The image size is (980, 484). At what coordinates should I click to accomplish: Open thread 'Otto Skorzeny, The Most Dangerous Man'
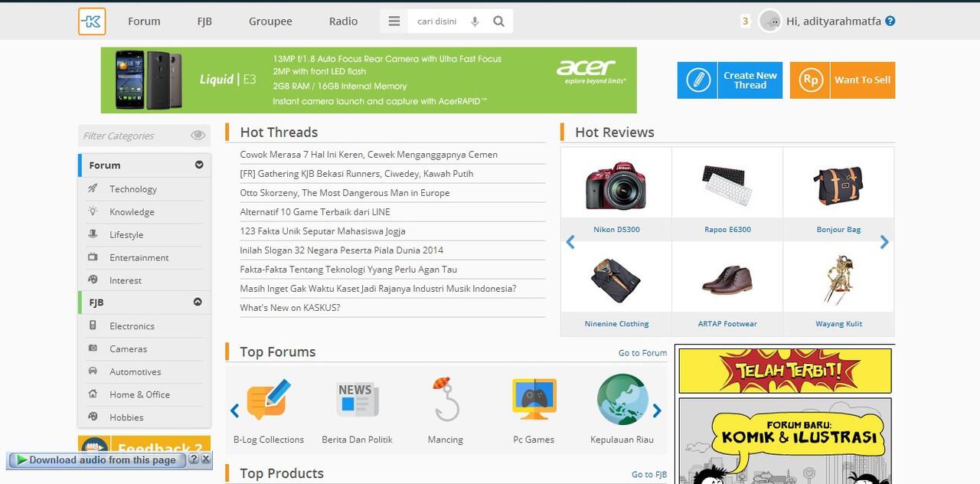(x=345, y=193)
